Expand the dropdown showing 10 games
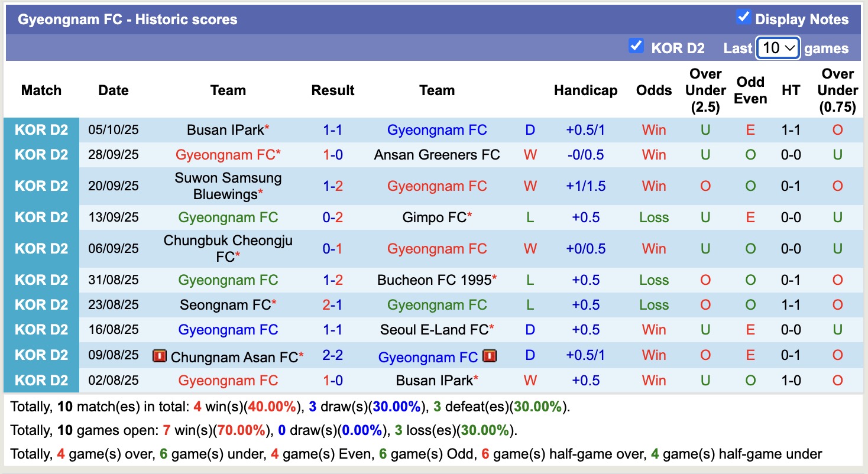 [x=778, y=47]
